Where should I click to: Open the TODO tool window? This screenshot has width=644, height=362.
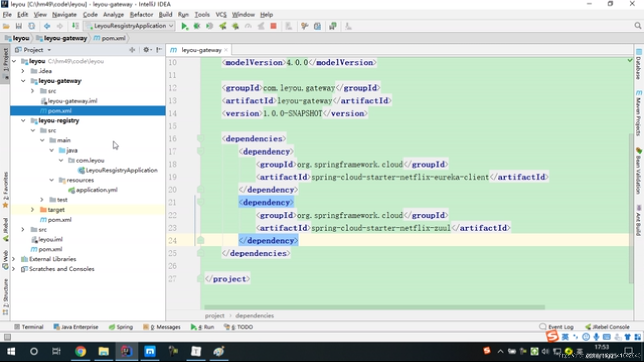pos(238,327)
